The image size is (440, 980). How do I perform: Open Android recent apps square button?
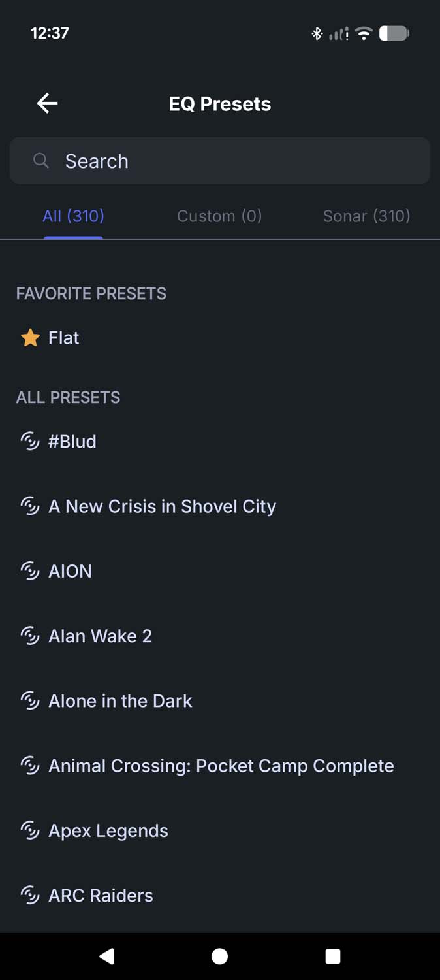point(333,956)
